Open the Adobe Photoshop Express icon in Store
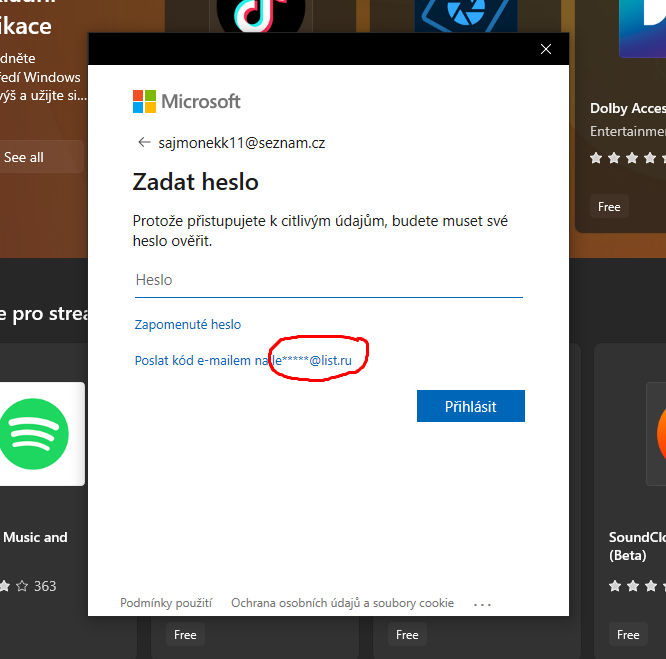666x659 pixels. click(x=466, y=16)
